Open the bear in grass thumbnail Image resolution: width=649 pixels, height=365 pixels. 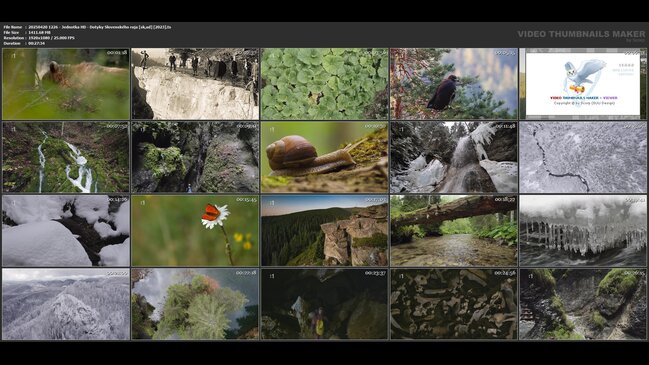tap(66, 84)
